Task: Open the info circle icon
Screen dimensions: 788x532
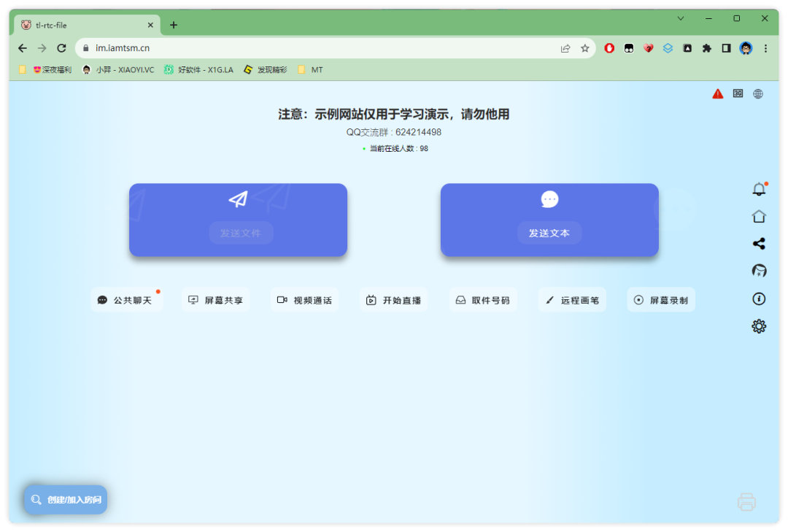Action: click(x=759, y=298)
